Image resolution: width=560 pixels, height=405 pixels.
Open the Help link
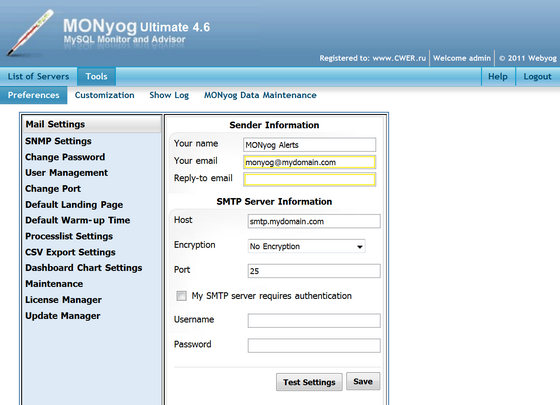(x=498, y=76)
